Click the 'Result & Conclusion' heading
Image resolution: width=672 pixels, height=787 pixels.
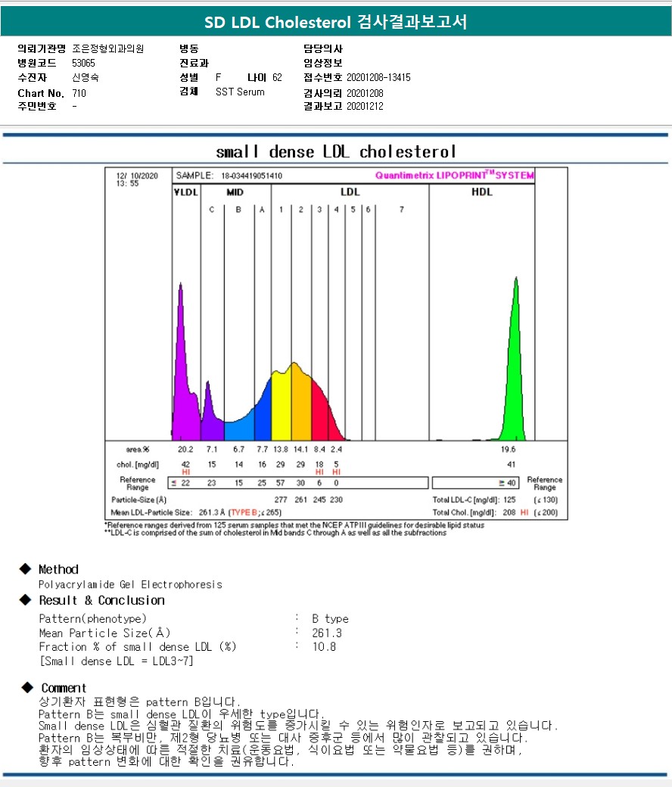point(102,600)
